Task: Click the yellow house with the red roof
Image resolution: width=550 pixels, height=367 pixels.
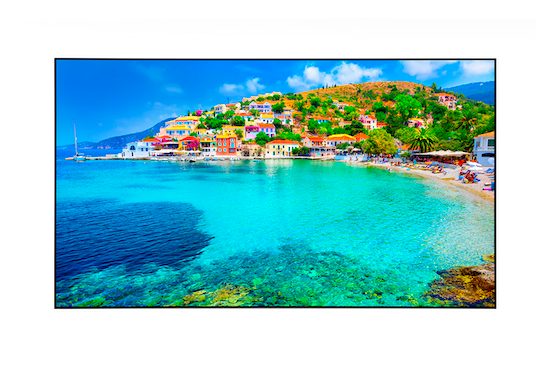Action: point(281,148)
